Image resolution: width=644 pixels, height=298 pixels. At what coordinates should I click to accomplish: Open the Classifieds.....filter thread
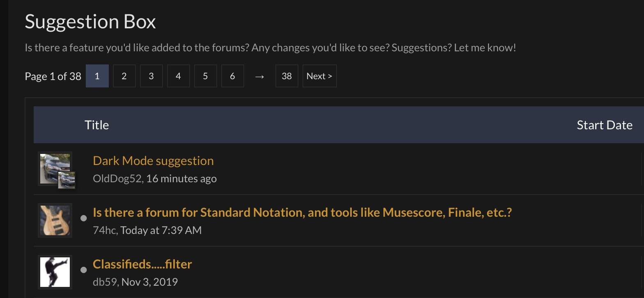(x=142, y=264)
